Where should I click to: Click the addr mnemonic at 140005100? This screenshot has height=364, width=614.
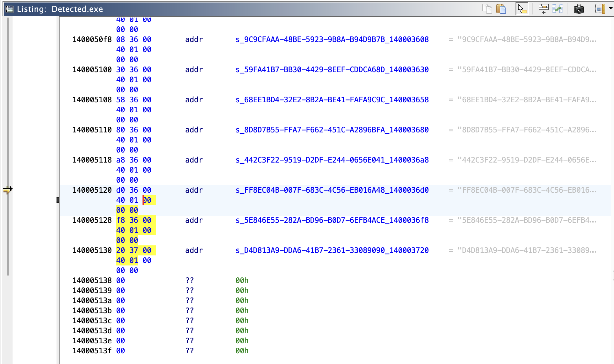click(x=194, y=70)
